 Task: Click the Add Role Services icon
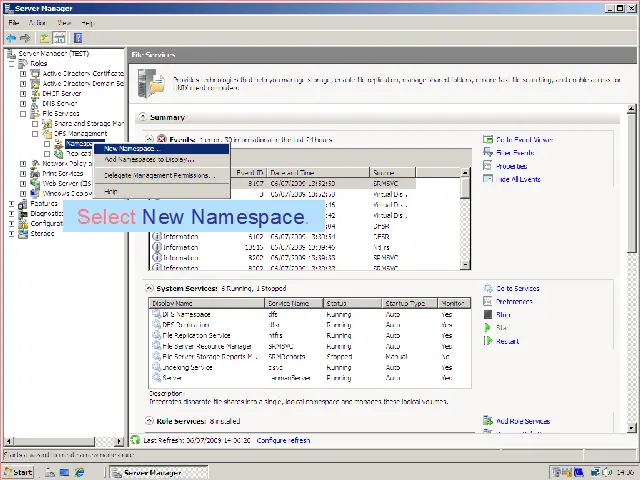(x=488, y=421)
